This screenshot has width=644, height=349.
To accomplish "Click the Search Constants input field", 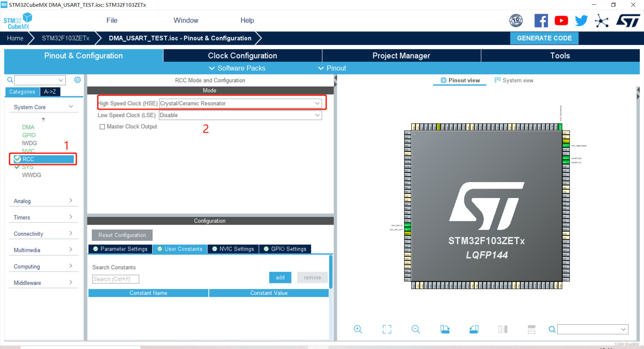I will pos(115,279).
